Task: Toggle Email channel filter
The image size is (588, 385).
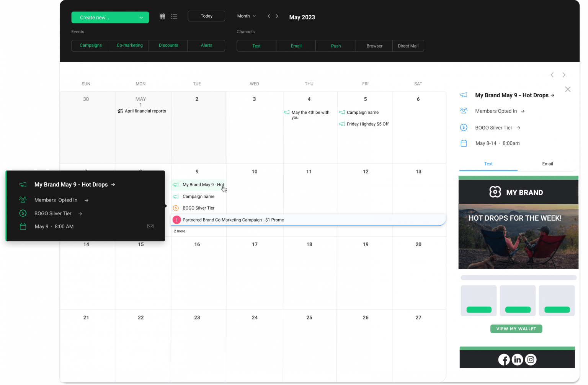Action: [296, 46]
